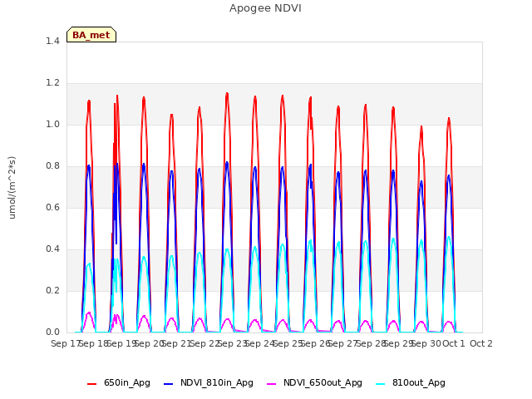Click the Sep 23 x-axis date label

coord(232,343)
